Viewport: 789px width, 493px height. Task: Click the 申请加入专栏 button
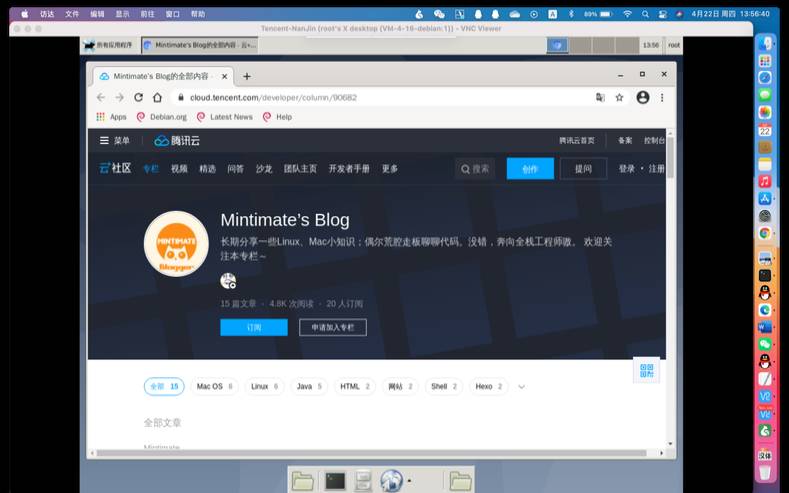coord(333,327)
